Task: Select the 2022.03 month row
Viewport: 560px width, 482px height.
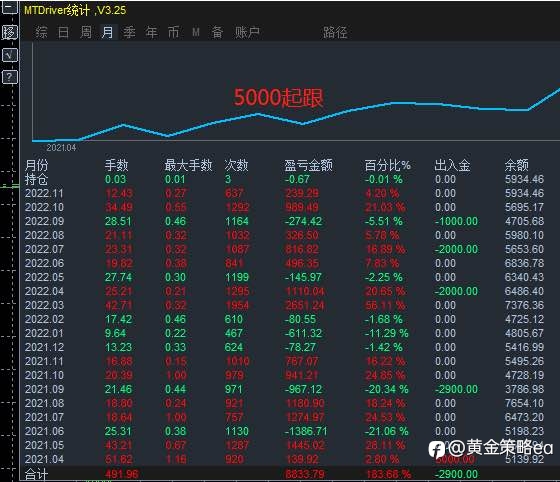Action: 284,305
